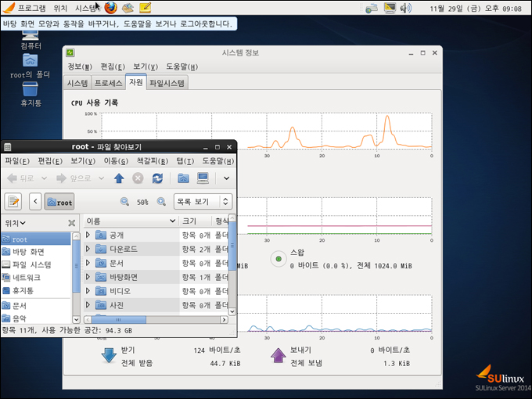Click the Computer toolbar icon

click(203, 178)
